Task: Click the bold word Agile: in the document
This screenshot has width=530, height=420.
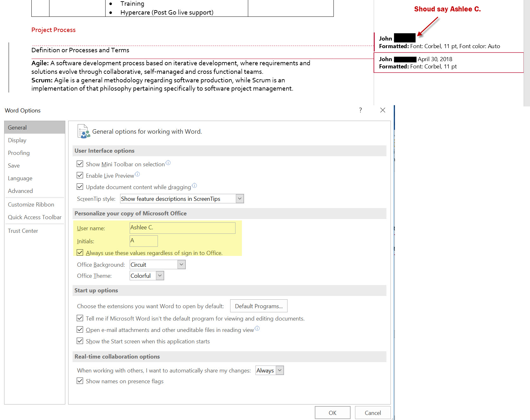Action: (x=40, y=63)
